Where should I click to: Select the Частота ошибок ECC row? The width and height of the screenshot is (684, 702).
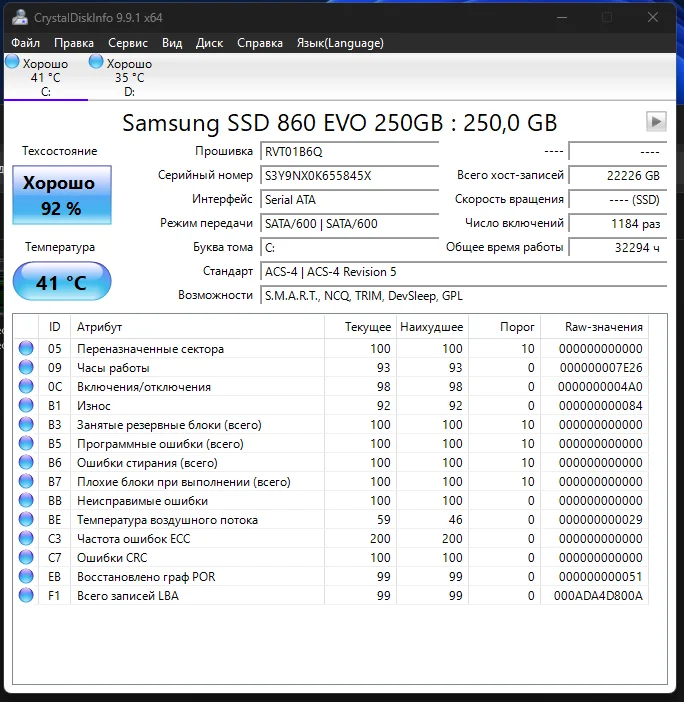[x=331, y=539]
